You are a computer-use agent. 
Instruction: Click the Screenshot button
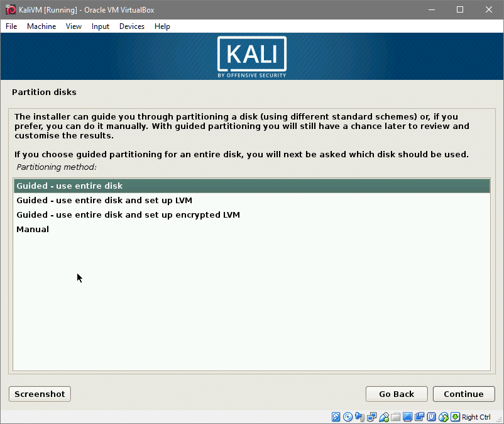pos(40,394)
